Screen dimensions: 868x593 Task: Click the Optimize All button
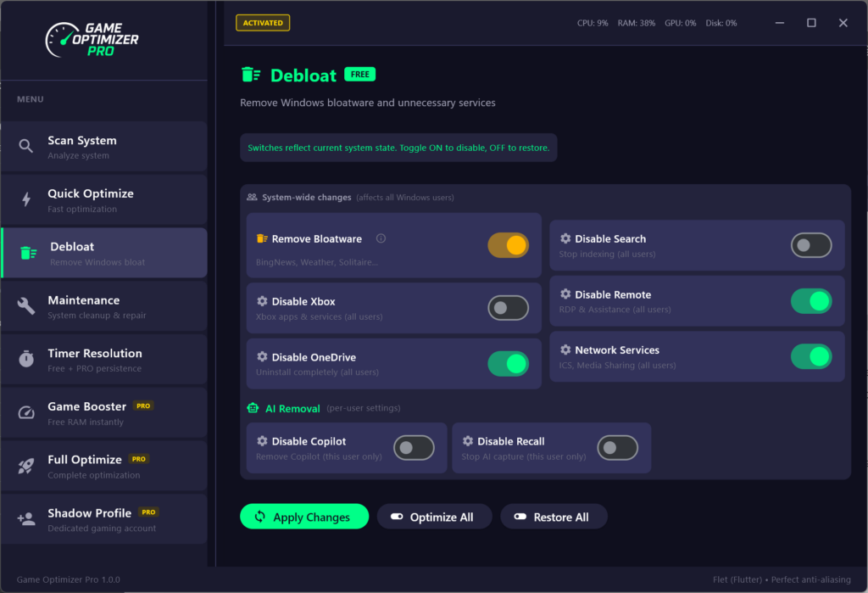click(x=434, y=517)
